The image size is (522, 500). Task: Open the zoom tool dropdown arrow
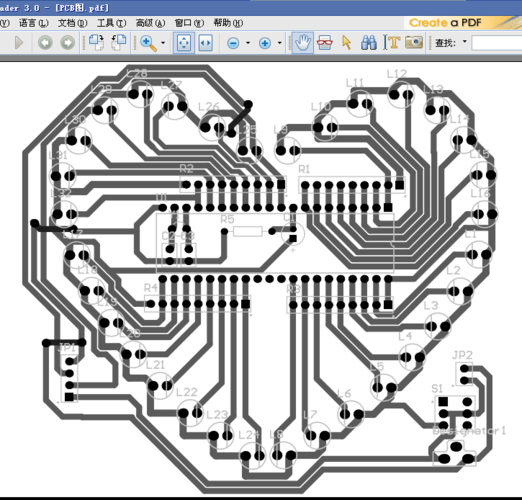[x=163, y=43]
